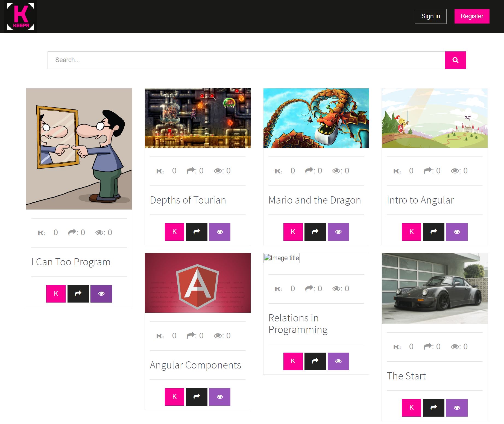
Task: Keep the I Can Too Program card
Action: click(56, 294)
